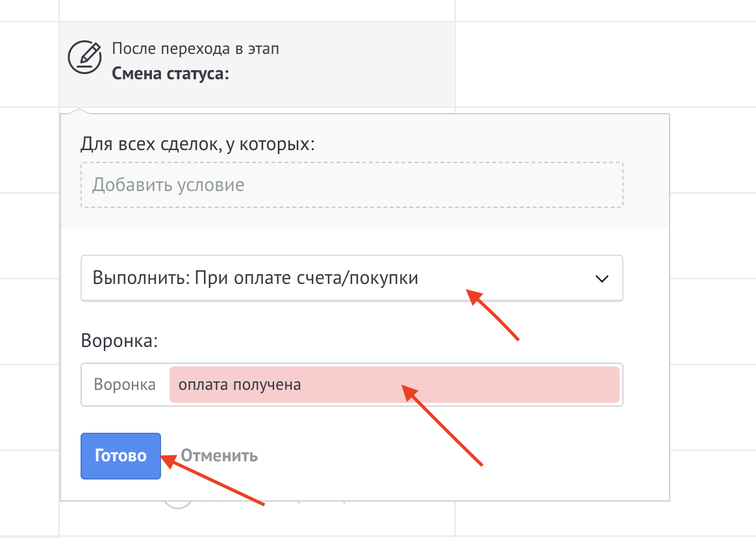Image resolution: width=756 pixels, height=538 pixels.
Task: Expand the Выполнить dropdown chevron arrow
Action: pos(601,279)
